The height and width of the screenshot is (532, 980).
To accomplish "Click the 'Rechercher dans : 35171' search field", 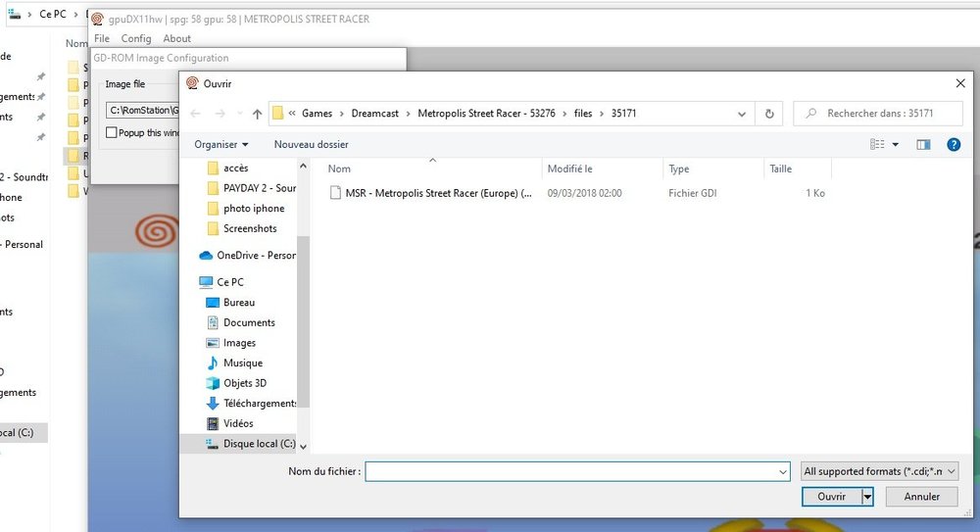I will point(877,114).
